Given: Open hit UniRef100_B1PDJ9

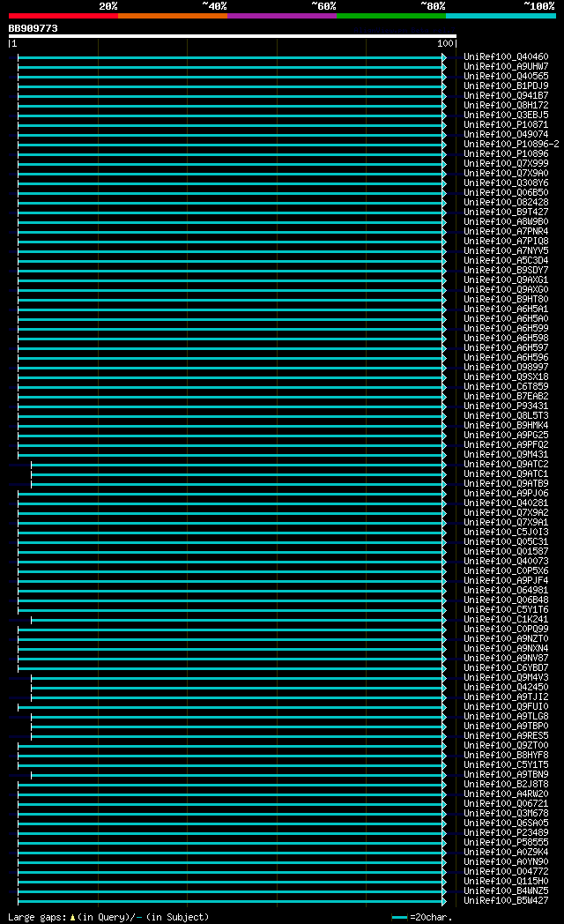Looking at the screenshot, I should tap(506, 86).
